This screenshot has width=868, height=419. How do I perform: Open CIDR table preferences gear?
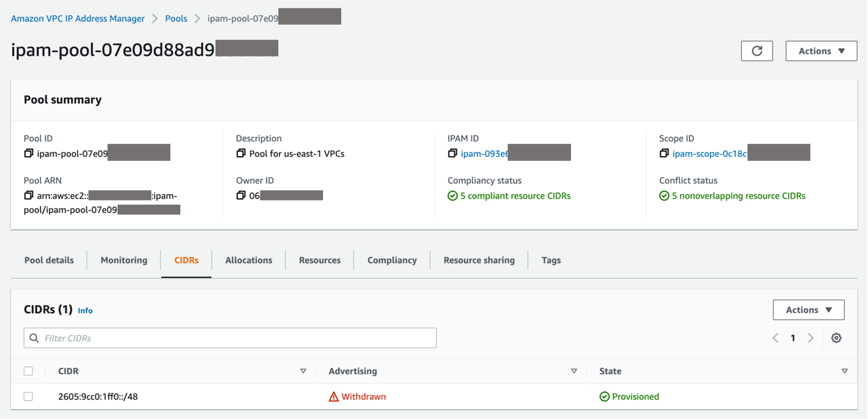pyautogui.click(x=836, y=338)
